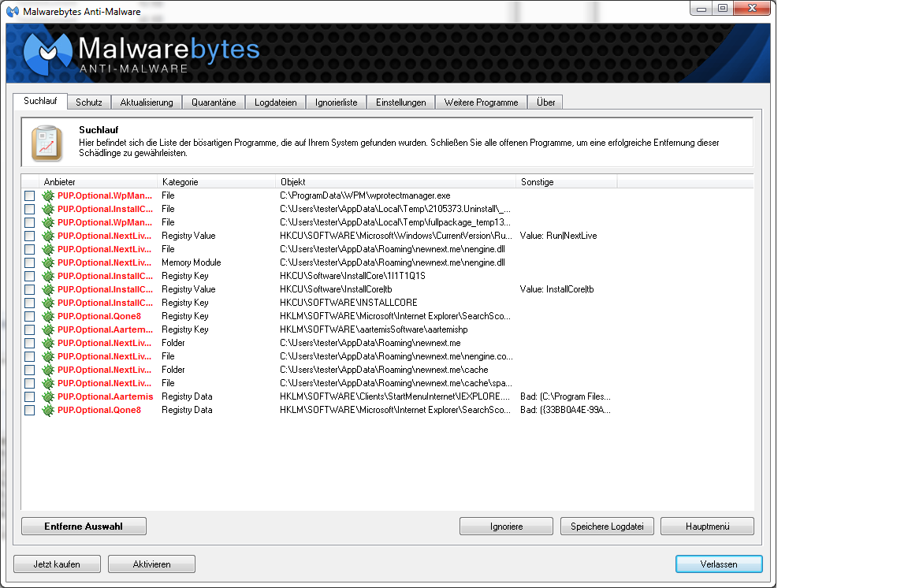Check the Run|NextLive registry value row
Image resolution: width=908 pixels, height=588 pixels.
[29, 236]
